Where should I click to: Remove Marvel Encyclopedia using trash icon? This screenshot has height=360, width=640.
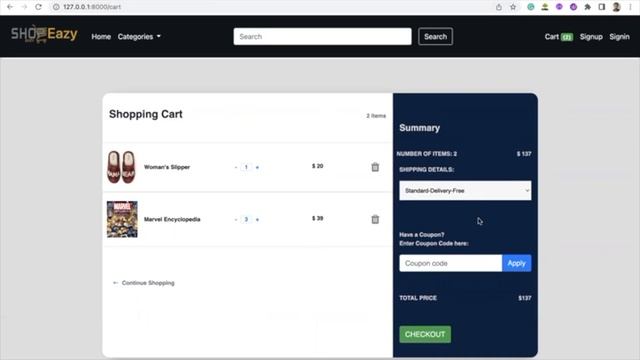[x=375, y=219]
